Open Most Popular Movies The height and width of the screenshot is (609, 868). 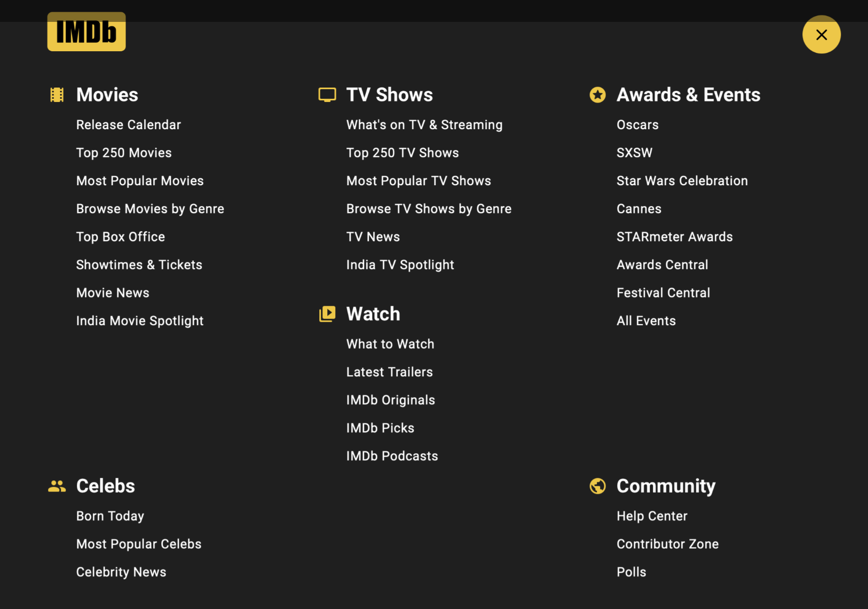tap(140, 181)
